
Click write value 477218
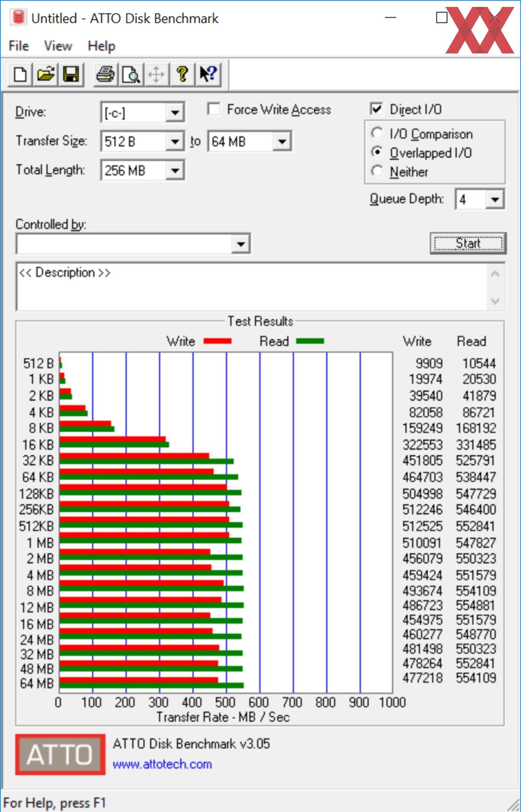point(423,678)
